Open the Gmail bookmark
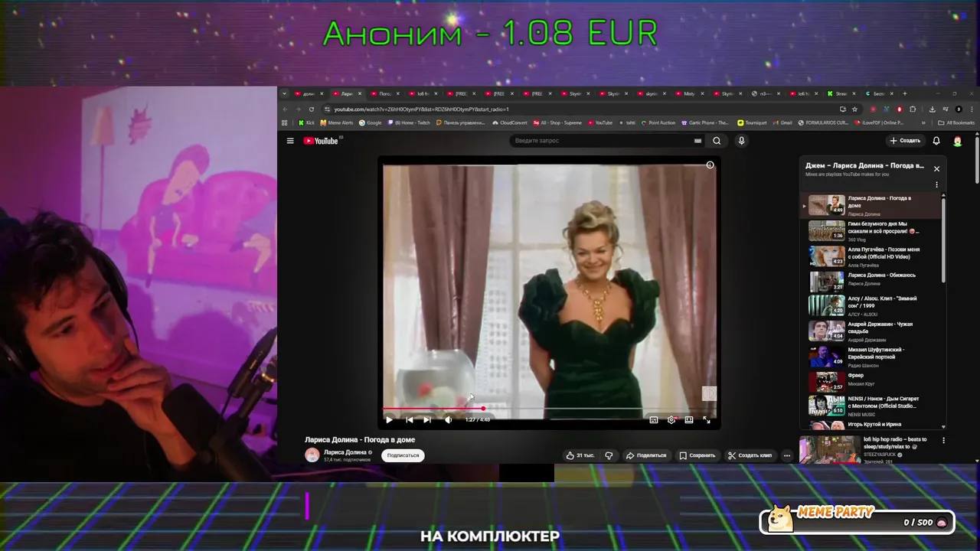The image size is (980, 551). (x=782, y=122)
